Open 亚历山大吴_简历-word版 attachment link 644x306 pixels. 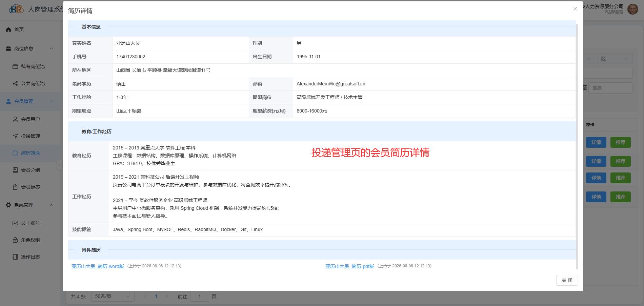98,266
